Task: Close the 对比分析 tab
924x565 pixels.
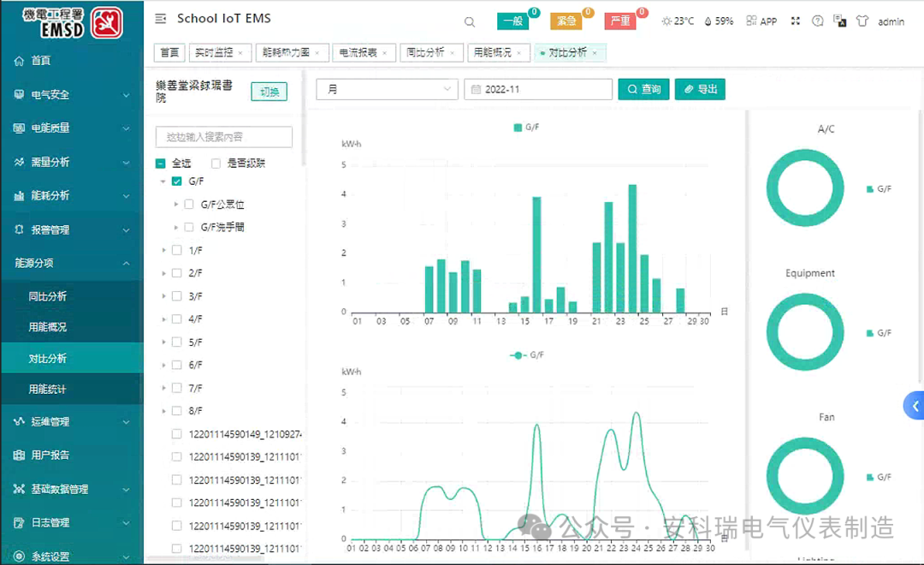Action: point(595,53)
